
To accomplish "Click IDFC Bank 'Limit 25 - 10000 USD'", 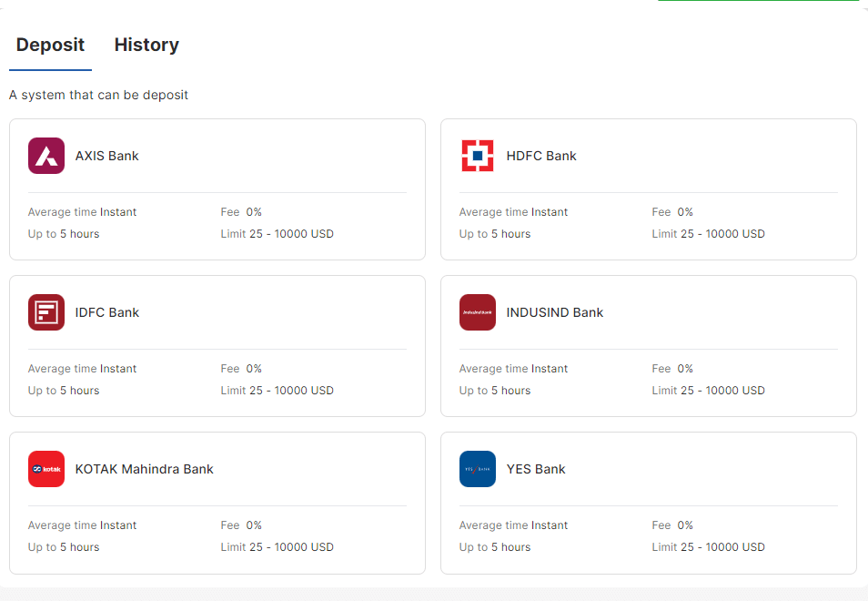I will pos(278,391).
